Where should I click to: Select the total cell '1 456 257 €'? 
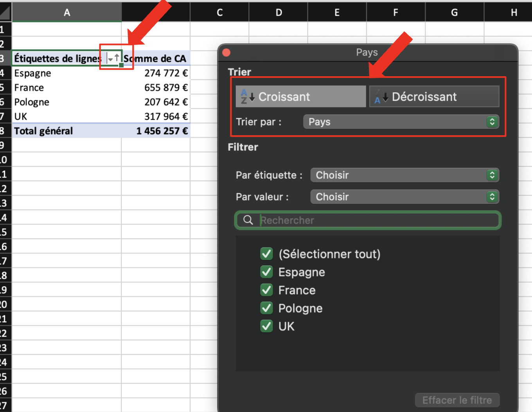point(156,131)
